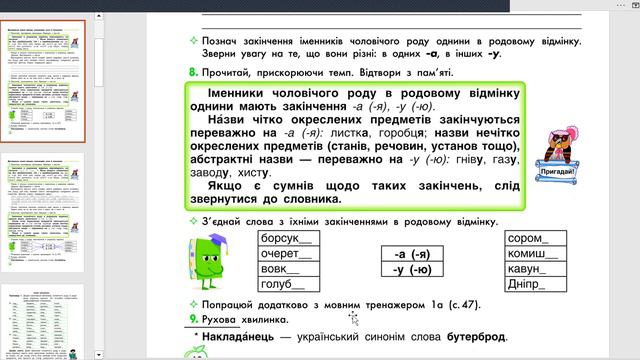Click the bold word 'Накладанець'
Screen dimensions: 640x360
pos(238,337)
